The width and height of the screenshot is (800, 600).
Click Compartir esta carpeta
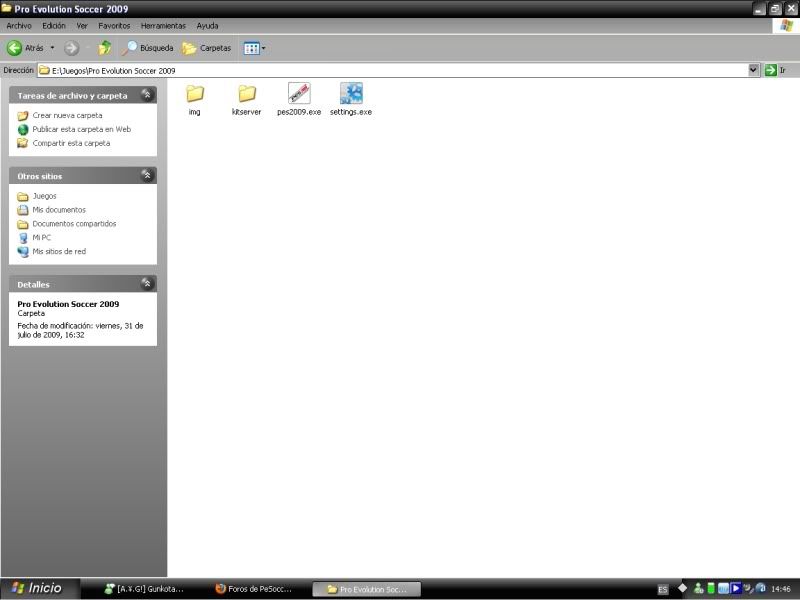point(71,143)
